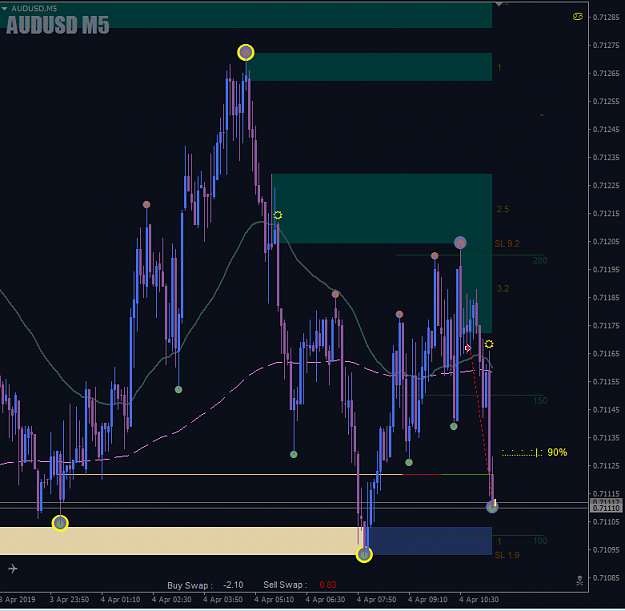The width and height of the screenshot is (625, 611).
Task: Click the 0.71165 price axis label
Action: click(x=606, y=354)
